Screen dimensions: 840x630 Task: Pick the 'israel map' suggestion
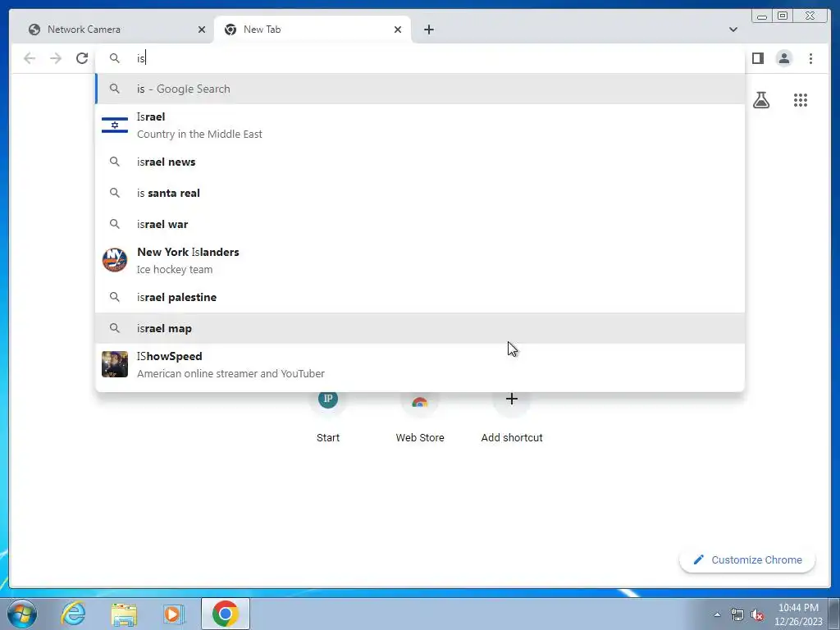[x=420, y=328]
